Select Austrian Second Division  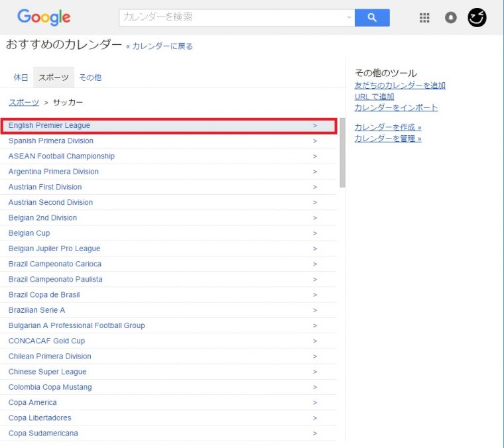[x=168, y=203]
